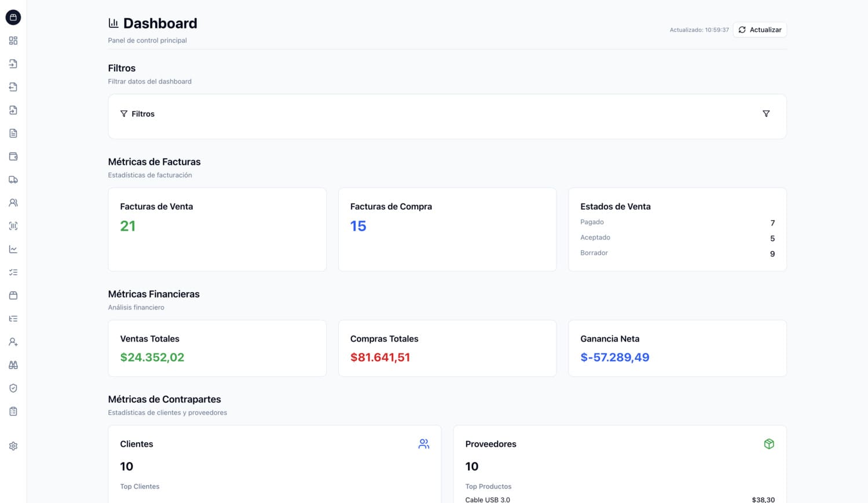Open the line chart reports icon
Screen dimensions: 868x503
[x=13, y=249]
